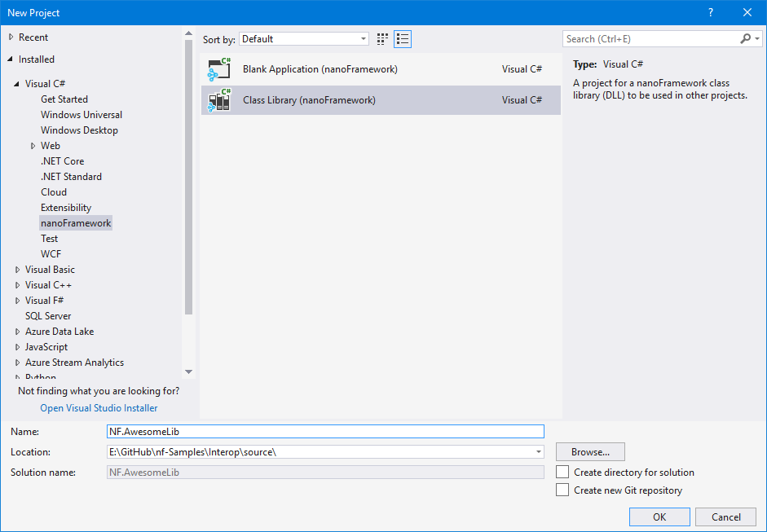The height and width of the screenshot is (532, 767).
Task: Switch to medium icons list view
Action: [x=403, y=39]
